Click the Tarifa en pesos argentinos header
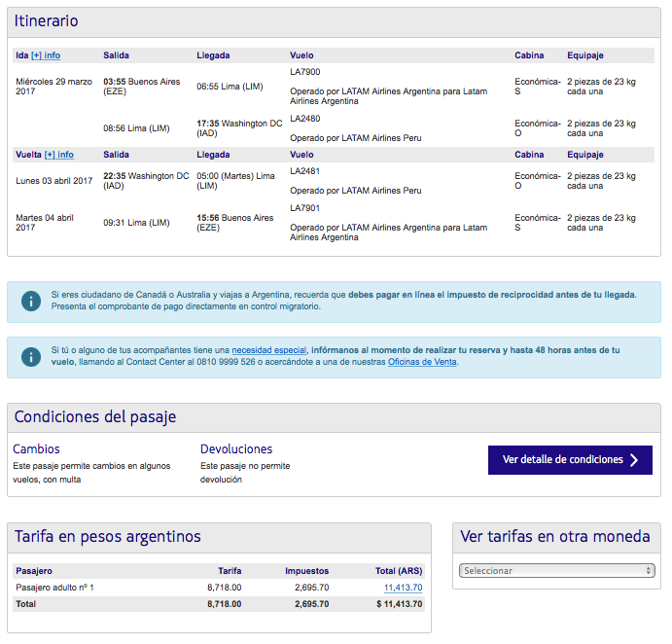This screenshot has width=672, height=644. pos(108,537)
